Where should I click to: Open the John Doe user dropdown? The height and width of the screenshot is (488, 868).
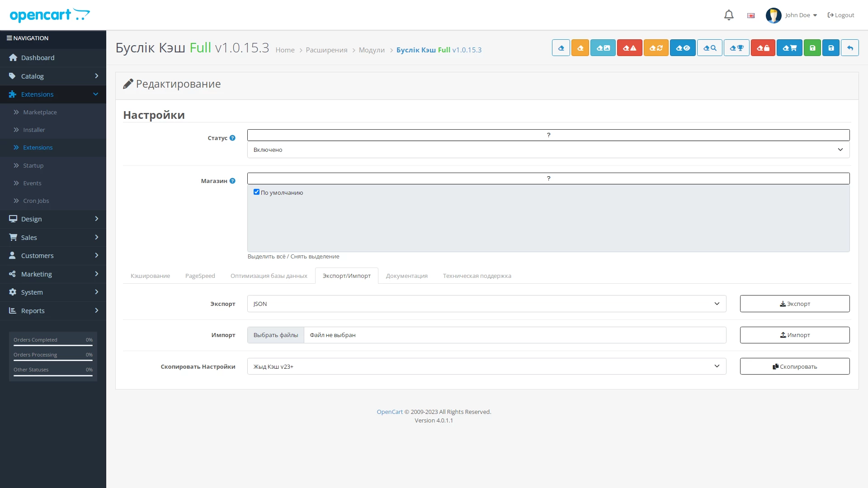coord(801,15)
